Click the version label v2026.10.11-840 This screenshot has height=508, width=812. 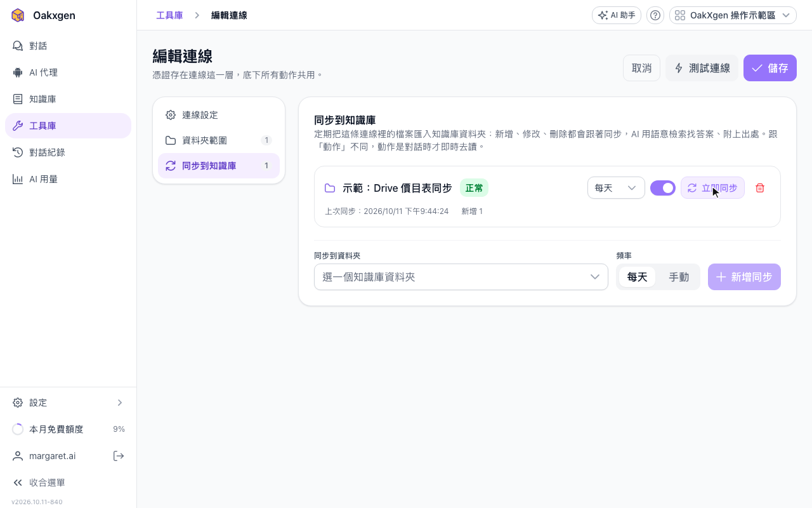tap(37, 502)
